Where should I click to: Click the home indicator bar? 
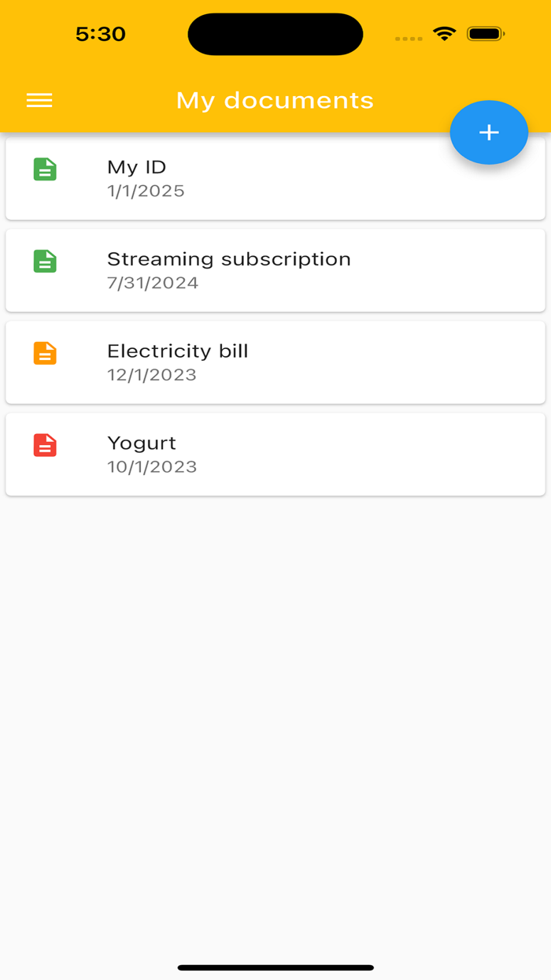pyautogui.click(x=275, y=967)
